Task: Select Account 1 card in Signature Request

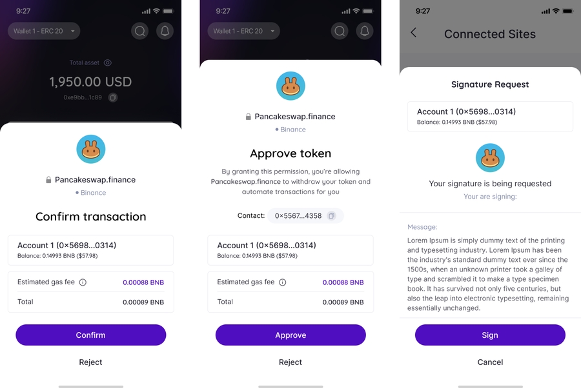Action: pyautogui.click(x=490, y=117)
